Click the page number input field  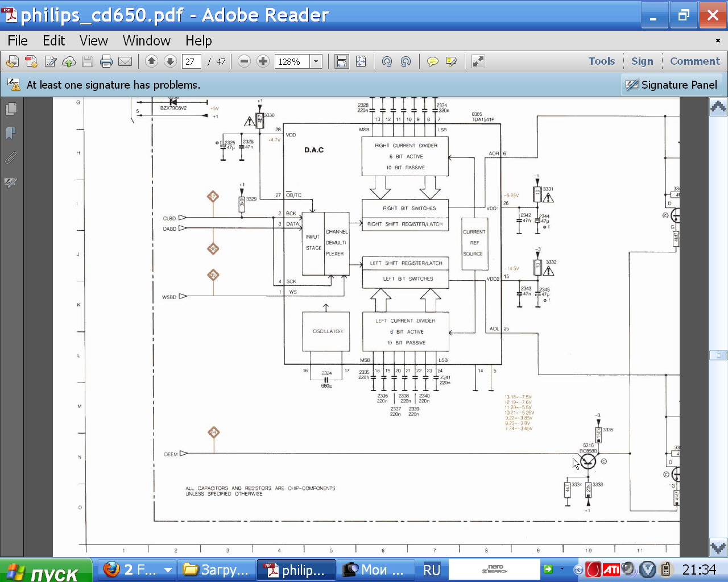click(x=191, y=61)
